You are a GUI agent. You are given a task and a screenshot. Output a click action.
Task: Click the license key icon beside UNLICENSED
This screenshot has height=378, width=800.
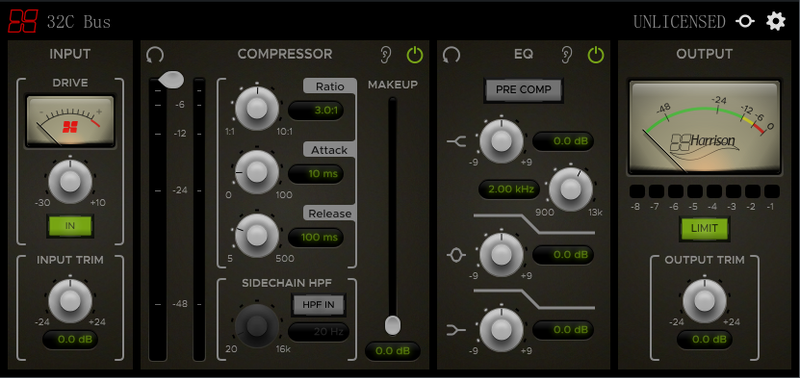745,21
